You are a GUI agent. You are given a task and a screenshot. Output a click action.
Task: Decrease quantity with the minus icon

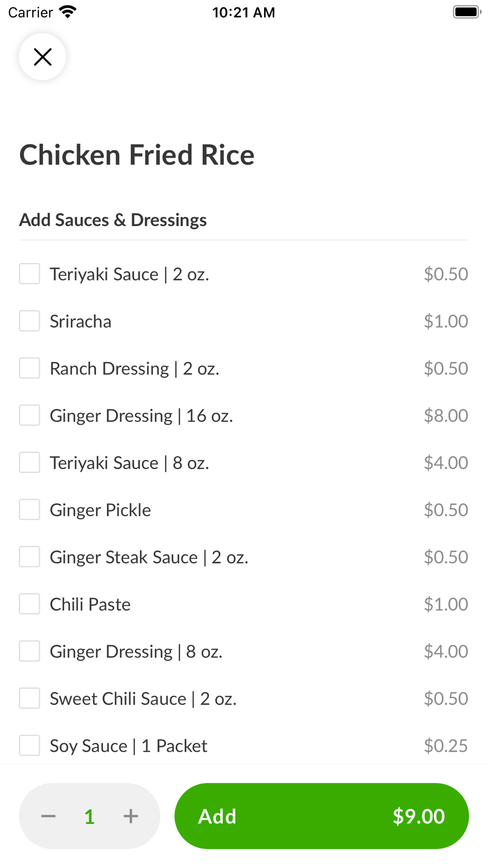click(48, 816)
